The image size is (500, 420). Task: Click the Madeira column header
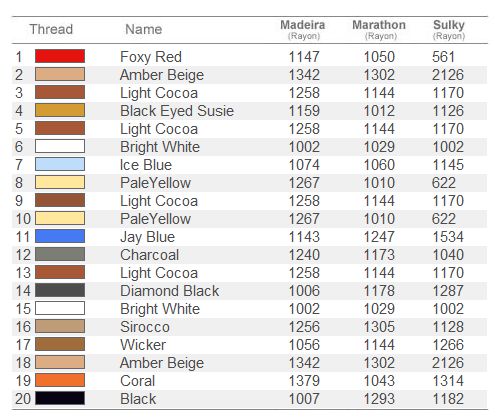(x=303, y=29)
